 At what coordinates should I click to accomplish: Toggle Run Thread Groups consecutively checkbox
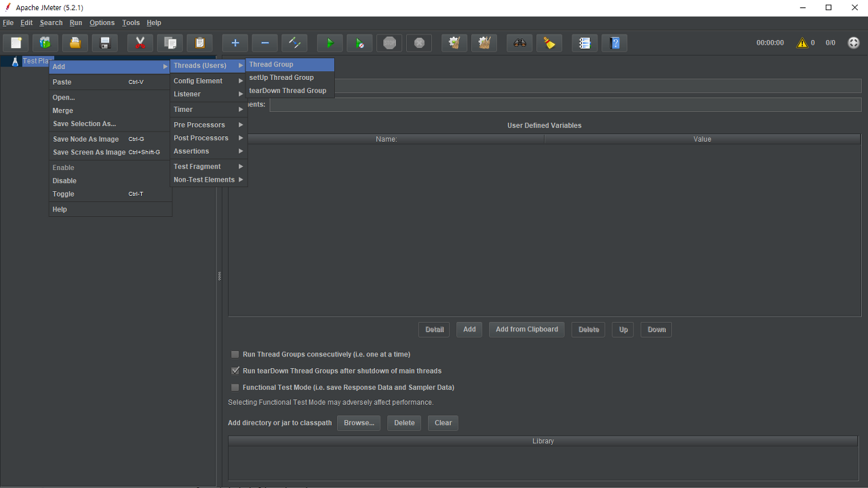tap(235, 354)
